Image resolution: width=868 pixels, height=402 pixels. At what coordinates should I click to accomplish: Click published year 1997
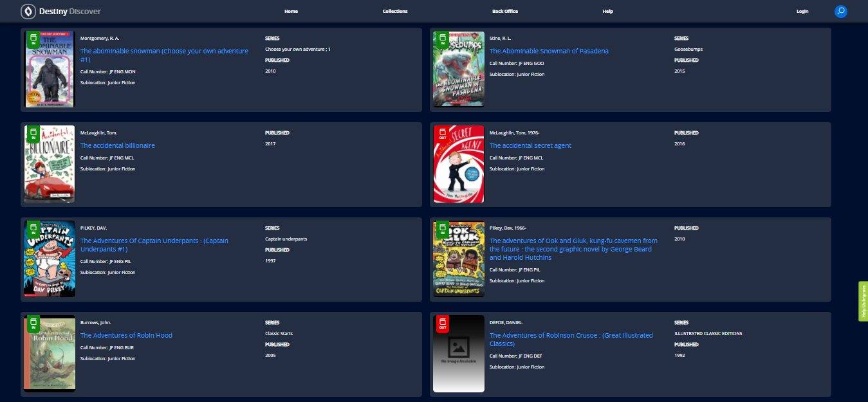[x=270, y=260]
